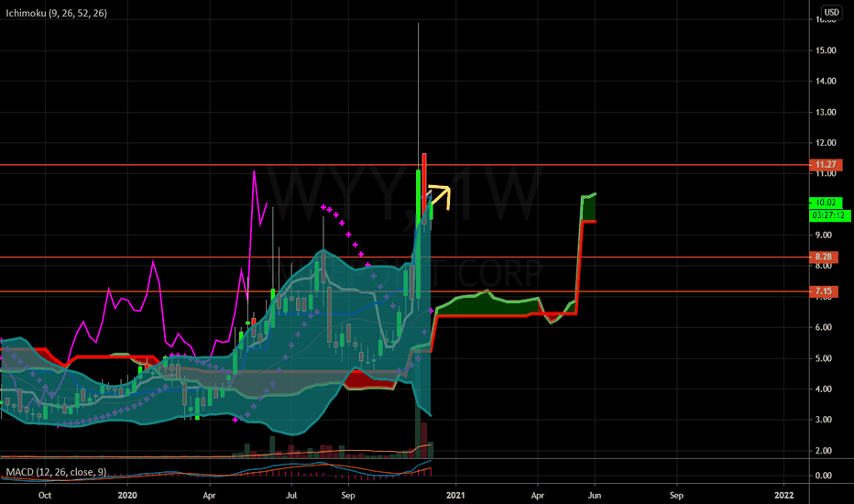Click the 2022 date label on time axis
Screen dimensions: 854x504
pyautogui.click(x=783, y=495)
